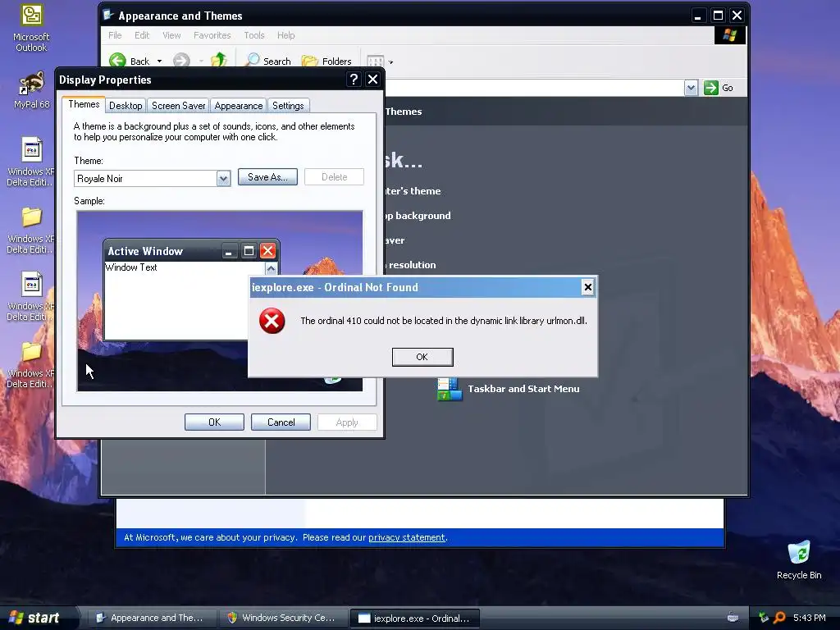Click the help question mark in Display Properties
The height and width of the screenshot is (630, 840).
point(354,80)
